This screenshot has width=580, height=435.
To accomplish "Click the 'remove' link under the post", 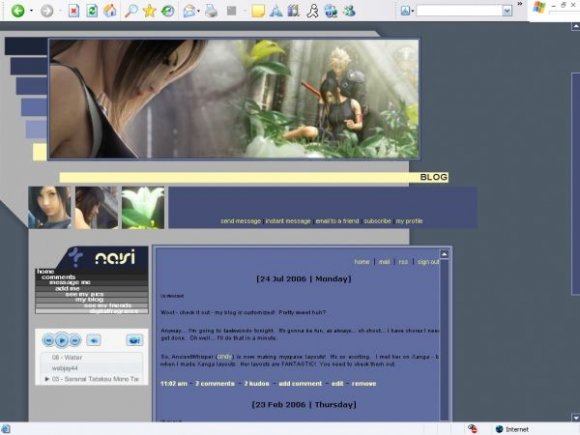I will coord(364,384).
